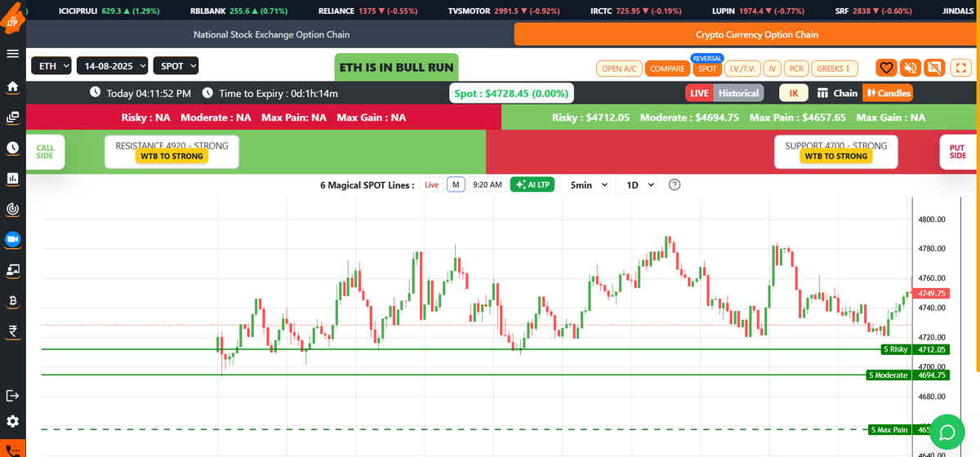980x457 pixels.
Task: Open the Bitcoin crypto sidebar icon
Action: (12, 301)
